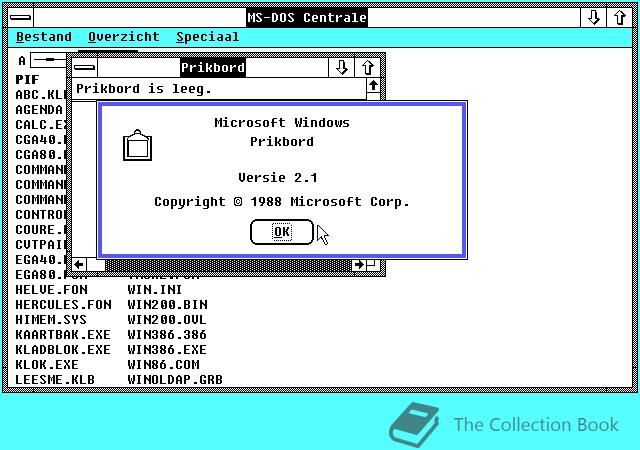Select the PIF directory entry
This screenshot has width=640, height=450.
pos(27,79)
